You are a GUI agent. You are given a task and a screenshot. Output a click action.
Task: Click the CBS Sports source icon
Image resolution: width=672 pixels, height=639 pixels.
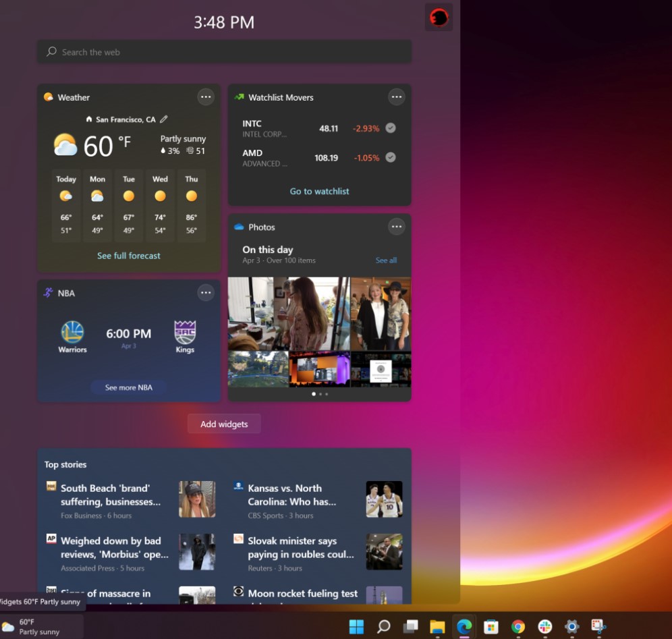(x=238, y=486)
